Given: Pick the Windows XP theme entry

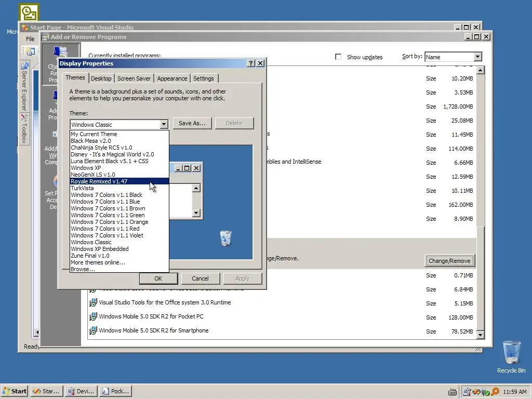Looking at the screenshot, I should click(119, 168).
